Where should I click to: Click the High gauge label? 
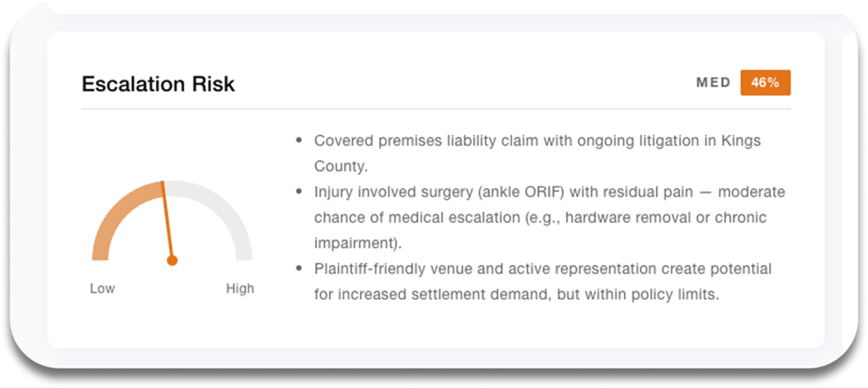[240, 289]
